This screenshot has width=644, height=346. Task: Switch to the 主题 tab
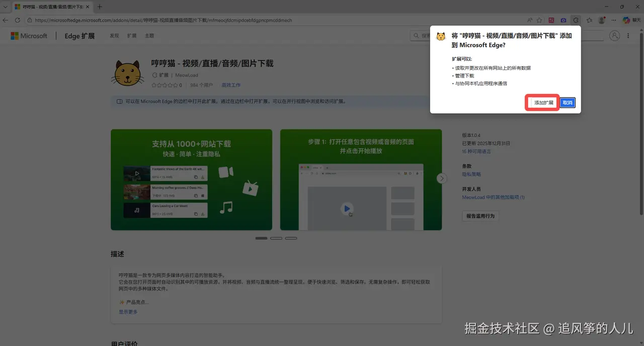pyautogui.click(x=149, y=36)
